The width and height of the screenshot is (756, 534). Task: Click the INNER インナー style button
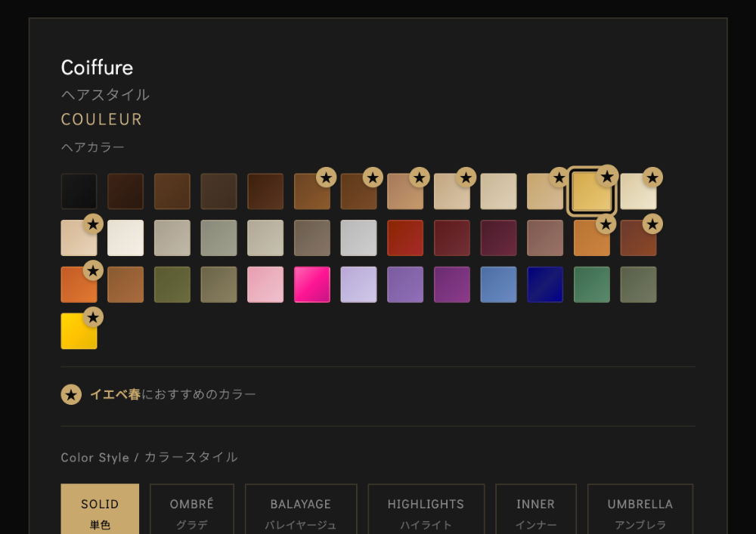tap(535, 509)
